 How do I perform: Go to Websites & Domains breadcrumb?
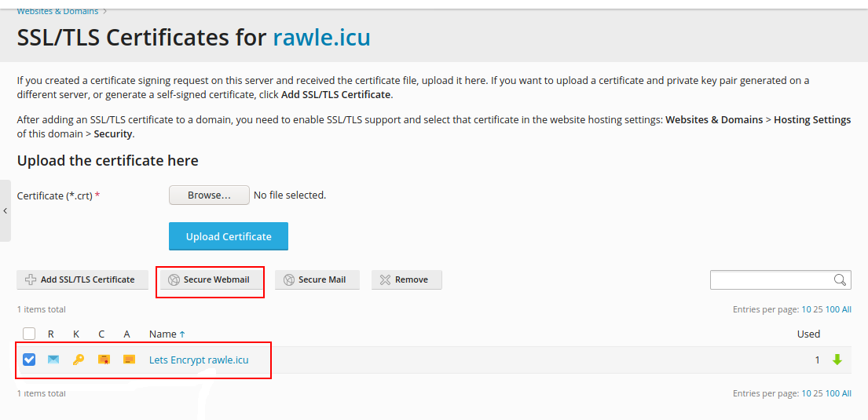pos(57,11)
